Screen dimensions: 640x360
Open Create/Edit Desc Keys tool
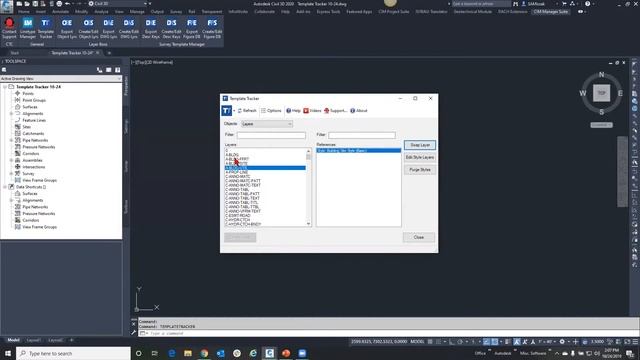[x=171, y=28]
